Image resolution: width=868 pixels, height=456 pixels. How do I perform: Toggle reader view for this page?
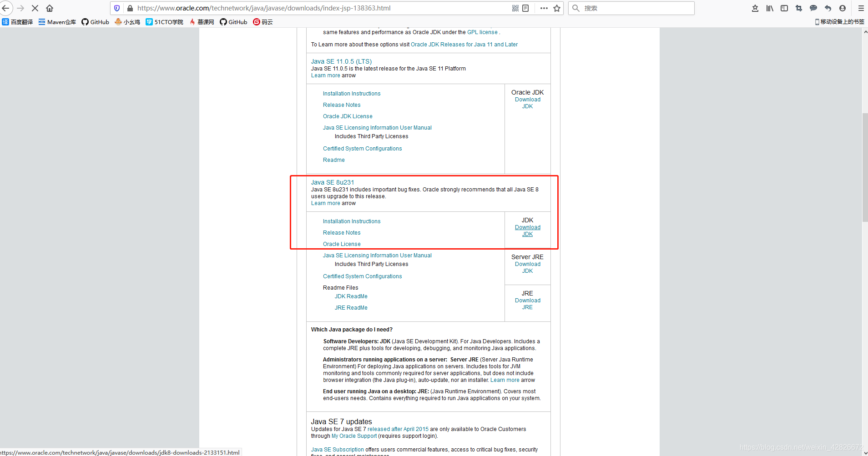tap(525, 8)
